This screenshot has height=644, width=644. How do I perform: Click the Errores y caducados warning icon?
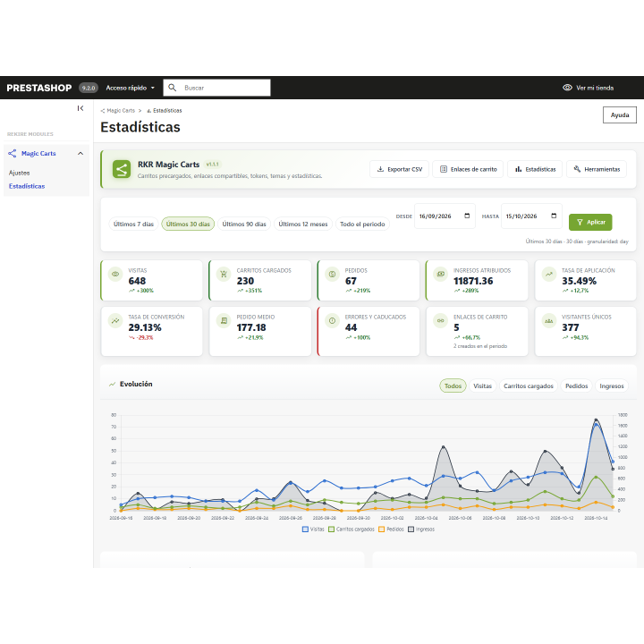[332, 321]
